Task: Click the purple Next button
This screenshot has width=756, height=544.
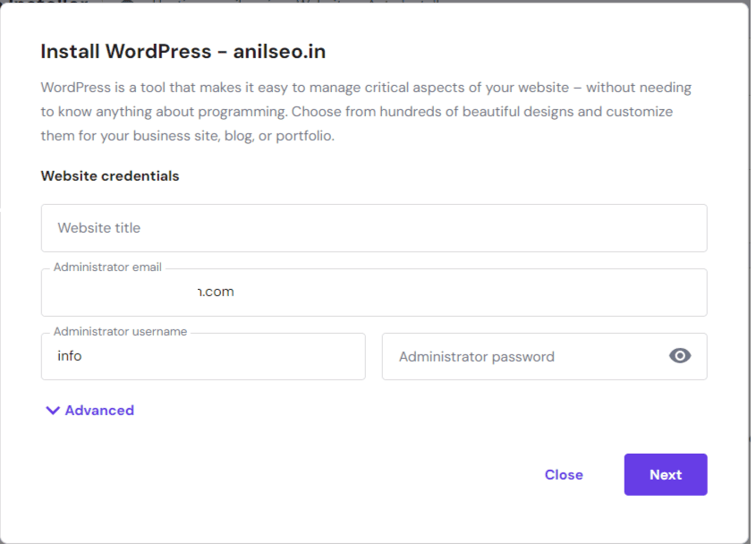Action: pos(665,474)
